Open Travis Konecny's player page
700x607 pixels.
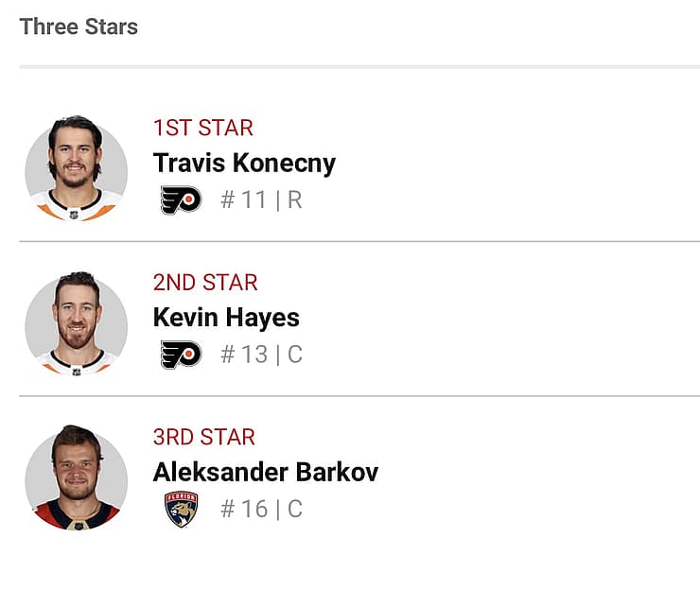coord(244,164)
